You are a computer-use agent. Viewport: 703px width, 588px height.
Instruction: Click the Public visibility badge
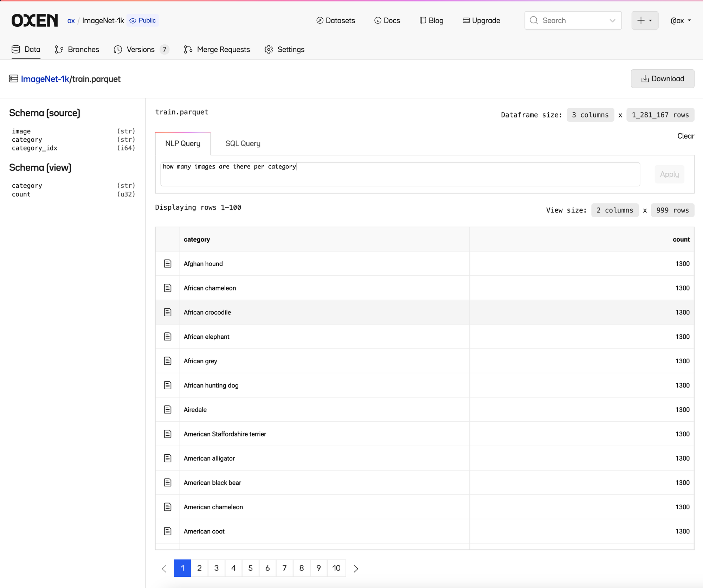point(143,20)
